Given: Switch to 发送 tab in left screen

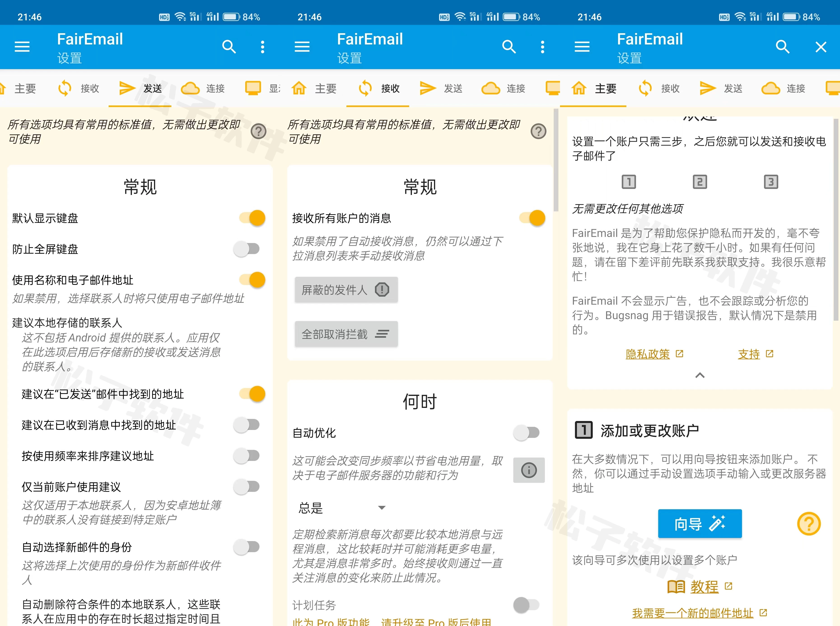Looking at the screenshot, I should click(x=140, y=88).
